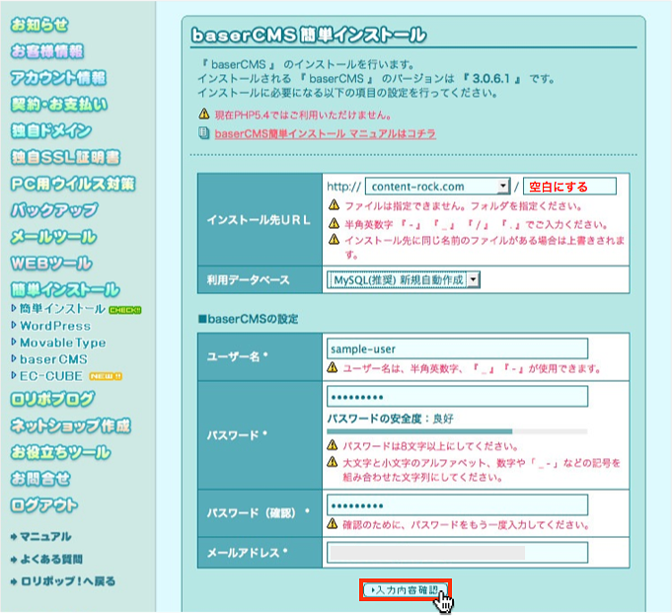Click the パスワード（確認） input field
Viewport: 672px width, 616px height.
pos(457,505)
